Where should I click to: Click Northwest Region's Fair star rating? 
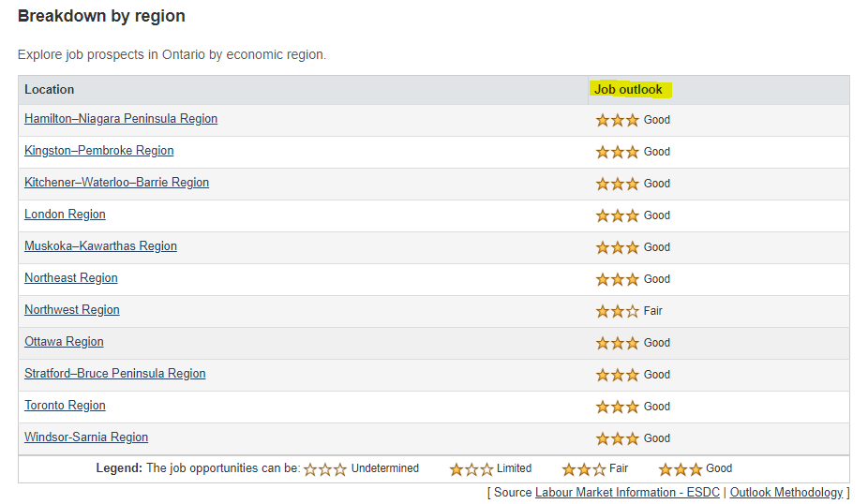[x=617, y=311]
